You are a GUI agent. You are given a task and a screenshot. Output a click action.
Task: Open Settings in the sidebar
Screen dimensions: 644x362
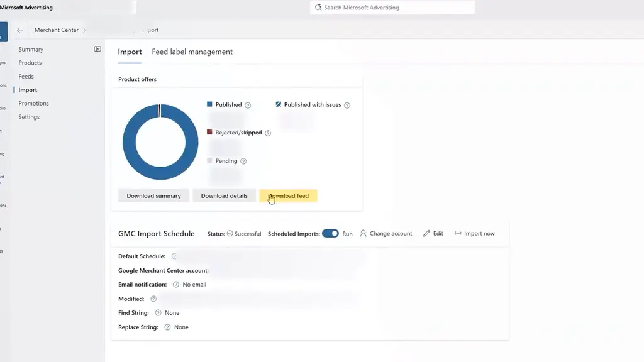pos(29,117)
